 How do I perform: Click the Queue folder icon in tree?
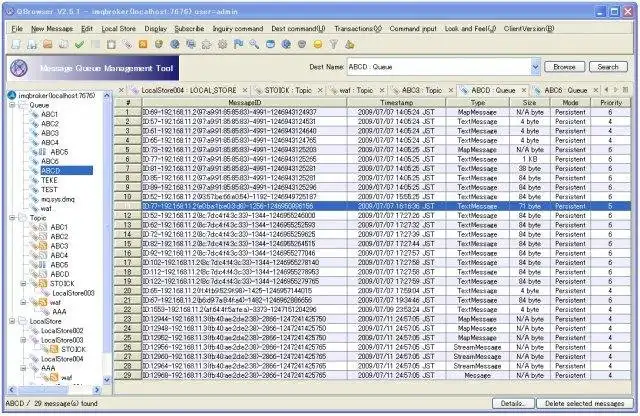point(22,105)
